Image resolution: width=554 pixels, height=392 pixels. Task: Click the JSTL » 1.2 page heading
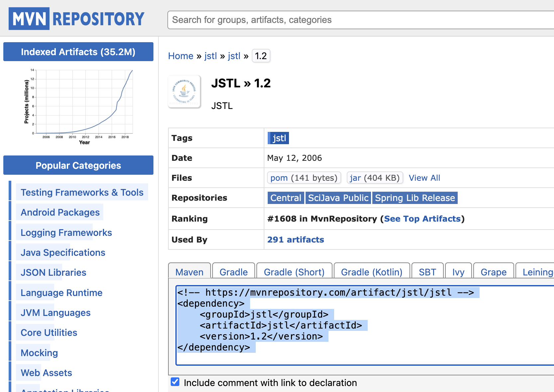(x=241, y=83)
